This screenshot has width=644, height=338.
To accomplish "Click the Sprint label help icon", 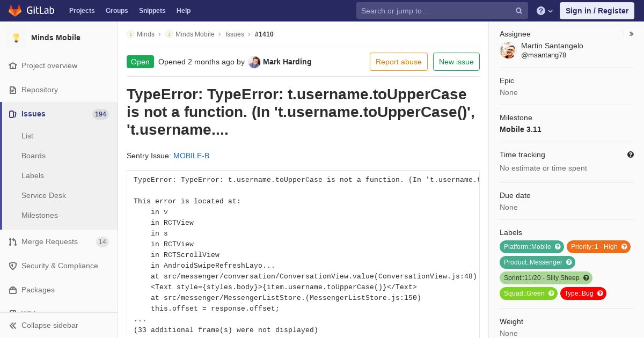I will (x=586, y=278).
